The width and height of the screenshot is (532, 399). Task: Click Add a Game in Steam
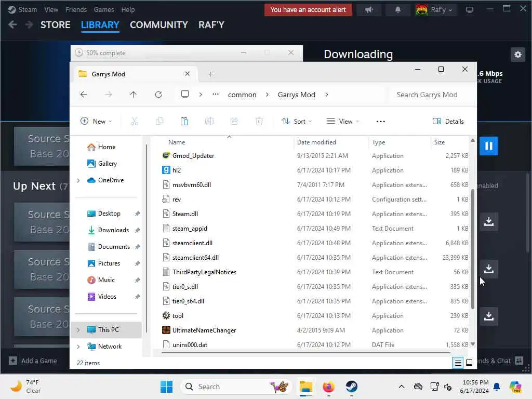point(33,361)
